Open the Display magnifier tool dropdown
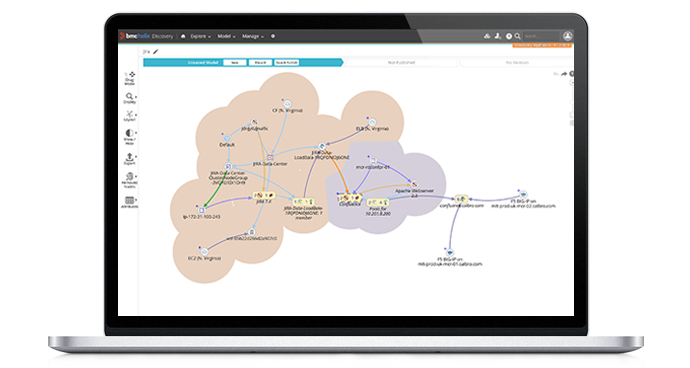 (130, 98)
